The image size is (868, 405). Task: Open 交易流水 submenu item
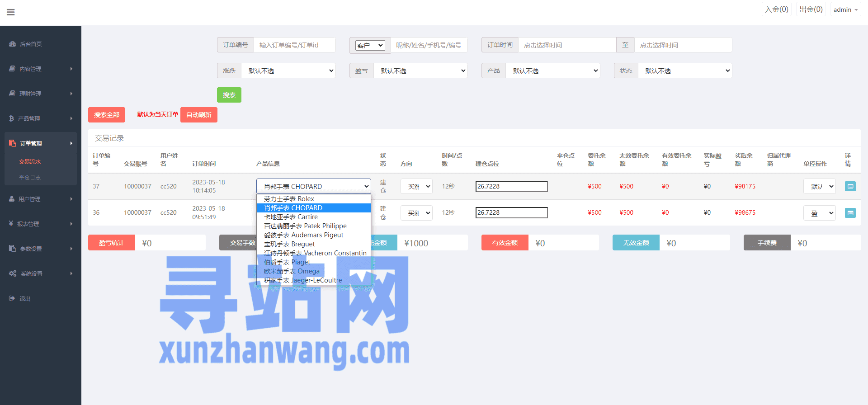(x=30, y=161)
